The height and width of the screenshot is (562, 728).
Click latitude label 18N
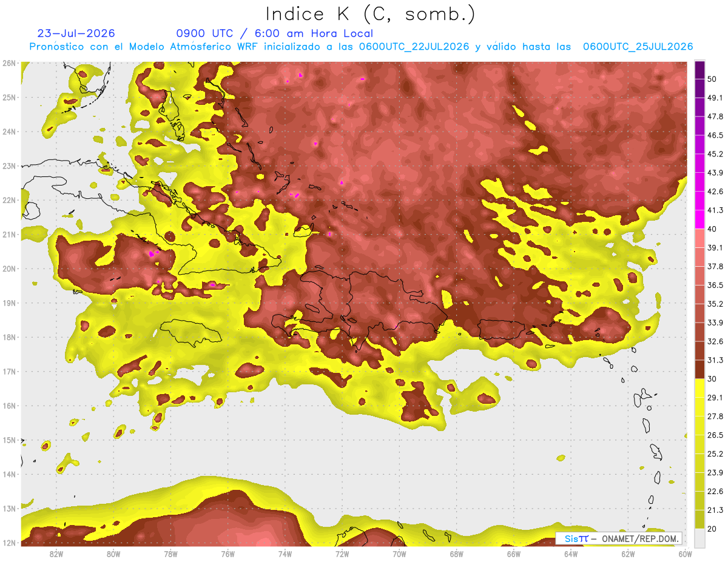point(9,337)
